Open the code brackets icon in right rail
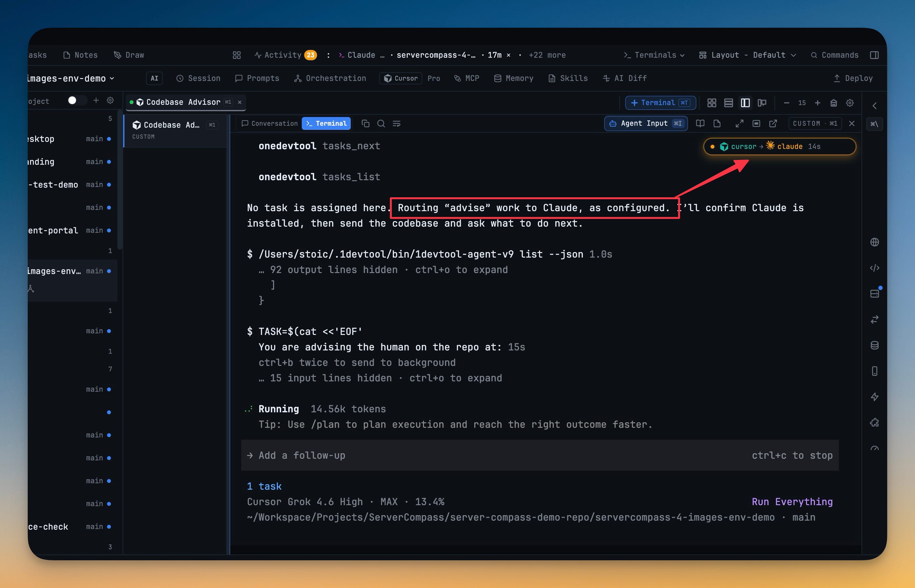Image resolution: width=915 pixels, height=588 pixels. pos(874,268)
